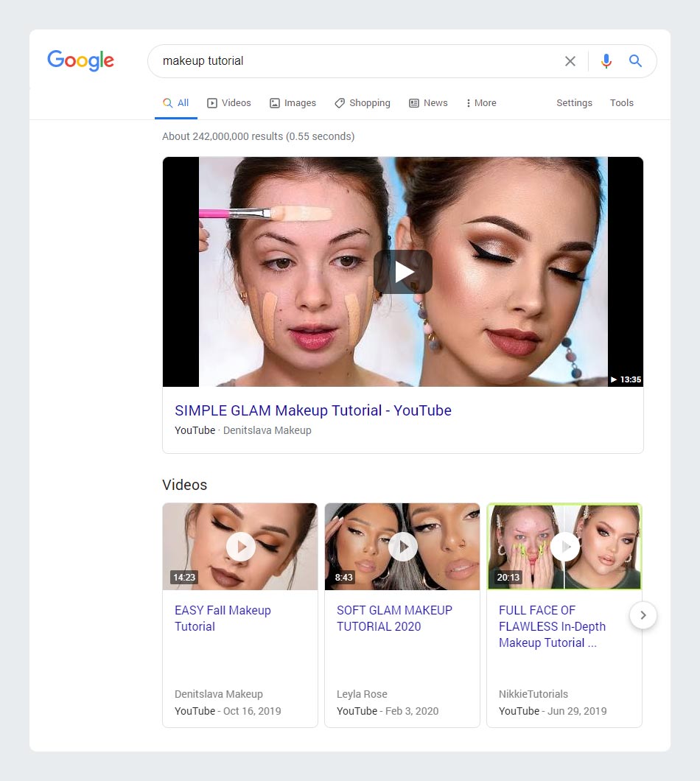
Task: Open 'SOFT GLAM MAKEUP TUTORIAL 2020' link
Action: [395, 618]
